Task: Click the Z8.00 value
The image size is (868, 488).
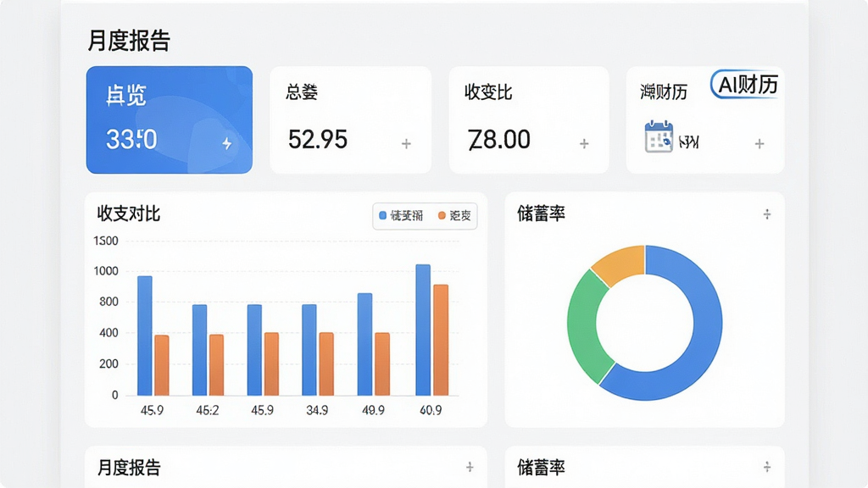Action: (x=499, y=140)
